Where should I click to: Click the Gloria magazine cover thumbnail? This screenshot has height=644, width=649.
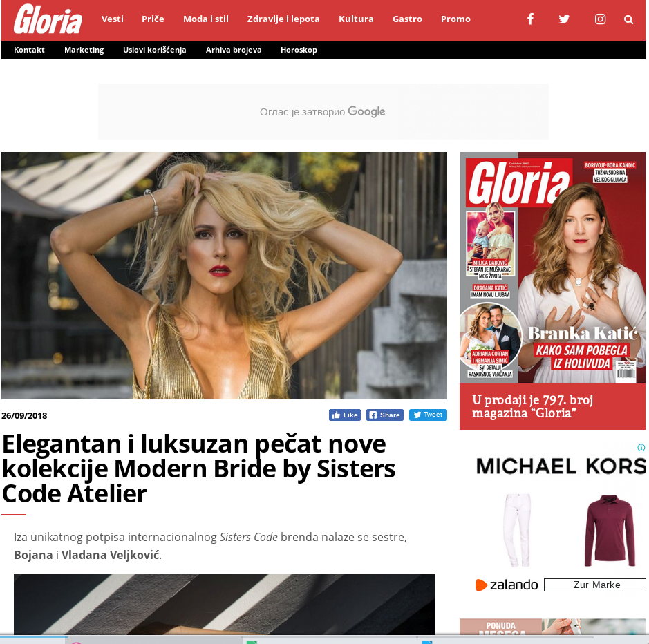point(552,267)
